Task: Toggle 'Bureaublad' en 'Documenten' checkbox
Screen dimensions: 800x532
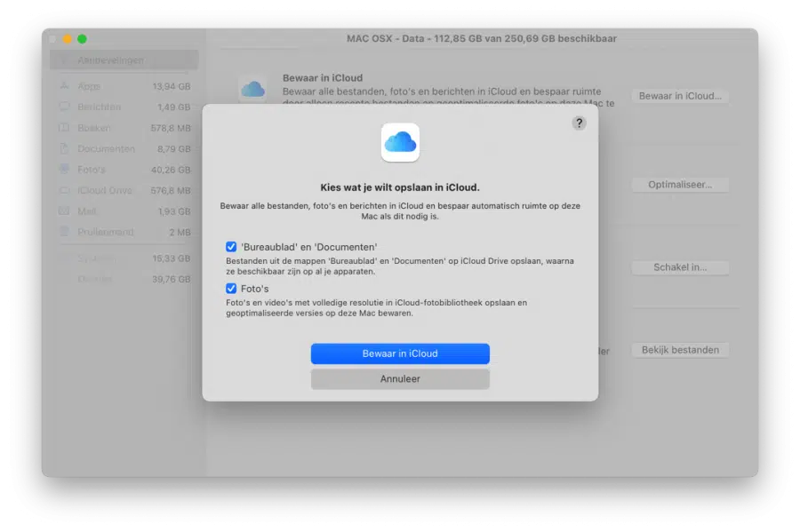Action: click(x=231, y=247)
